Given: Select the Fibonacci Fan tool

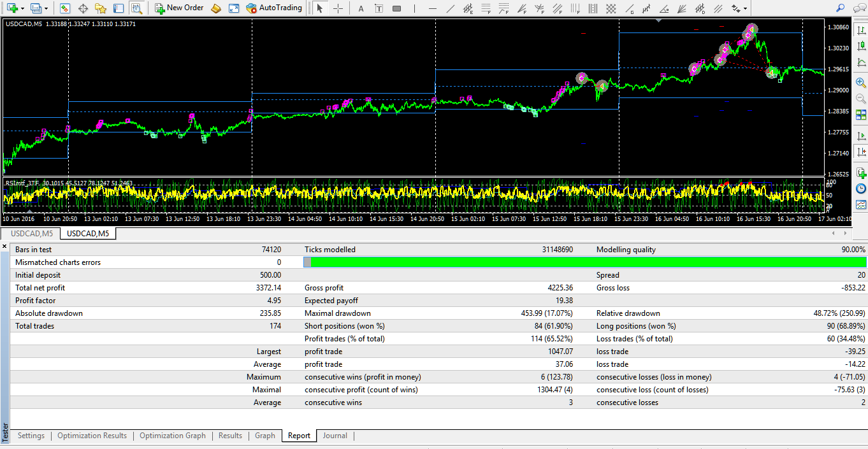Looking at the screenshot, I should pos(521,8).
